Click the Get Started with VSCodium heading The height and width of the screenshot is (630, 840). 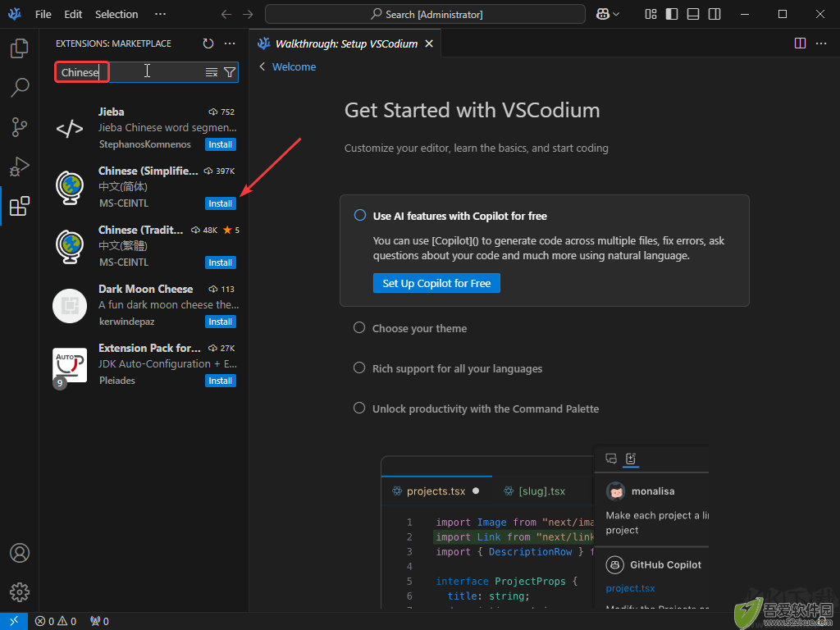click(x=472, y=111)
